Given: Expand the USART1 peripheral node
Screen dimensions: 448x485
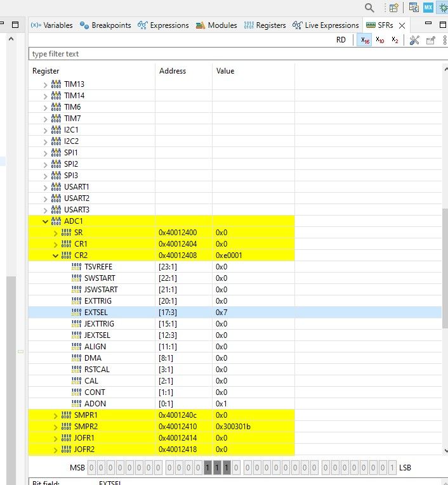Looking at the screenshot, I should pyautogui.click(x=45, y=188).
